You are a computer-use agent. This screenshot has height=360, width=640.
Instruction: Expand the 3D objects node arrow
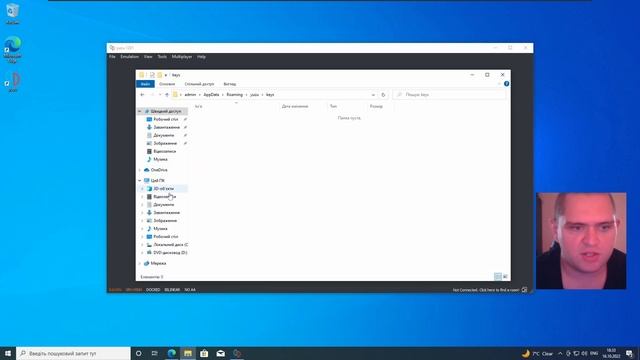pos(142,189)
